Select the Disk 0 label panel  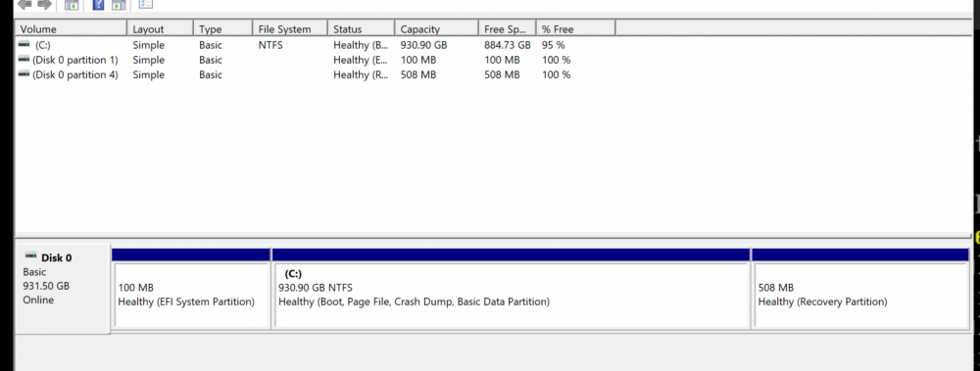pos(63,288)
